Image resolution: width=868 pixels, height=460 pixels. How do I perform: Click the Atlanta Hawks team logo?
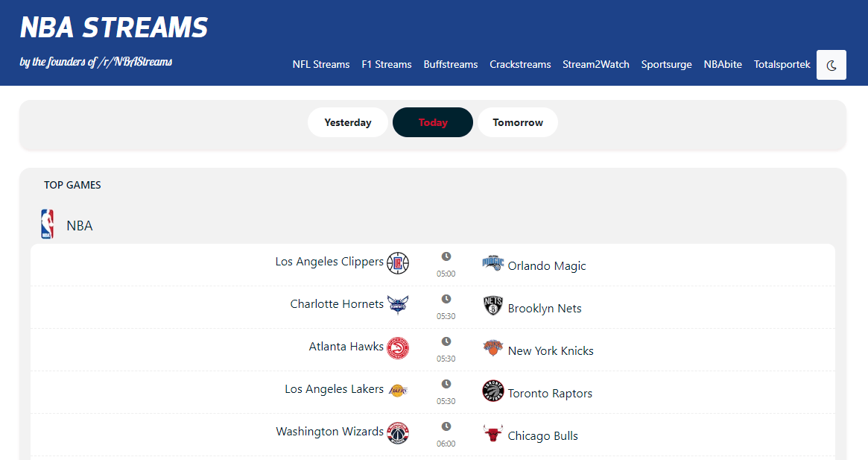point(398,348)
